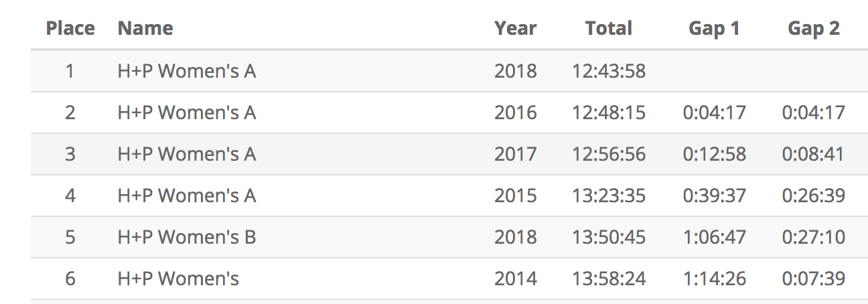The image size is (868, 304).
Task: Open first-place H+P Women's A 2018 entry
Action: [x=187, y=71]
